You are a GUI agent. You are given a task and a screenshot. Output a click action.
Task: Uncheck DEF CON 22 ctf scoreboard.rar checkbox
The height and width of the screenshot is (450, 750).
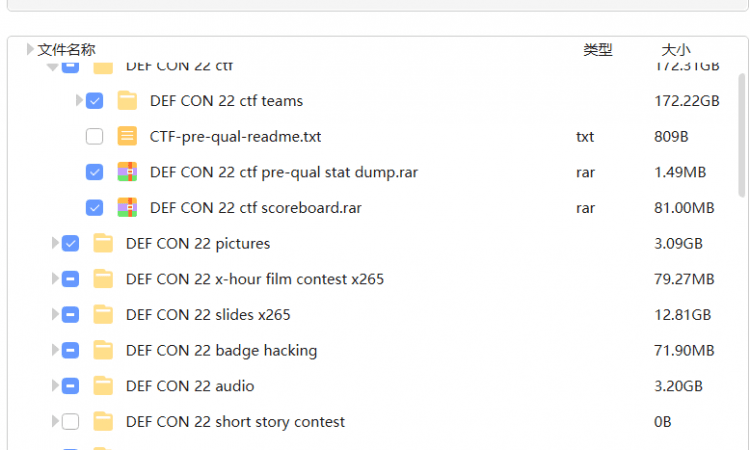(x=94, y=208)
